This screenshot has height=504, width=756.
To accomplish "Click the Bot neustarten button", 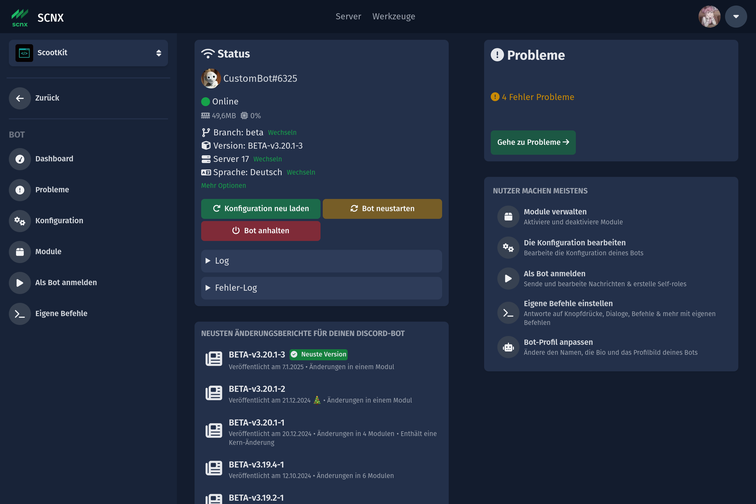I will coord(381,209).
